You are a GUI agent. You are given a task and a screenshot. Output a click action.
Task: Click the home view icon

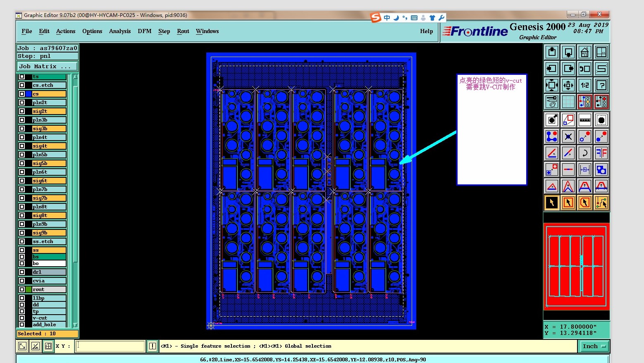coord(585,52)
